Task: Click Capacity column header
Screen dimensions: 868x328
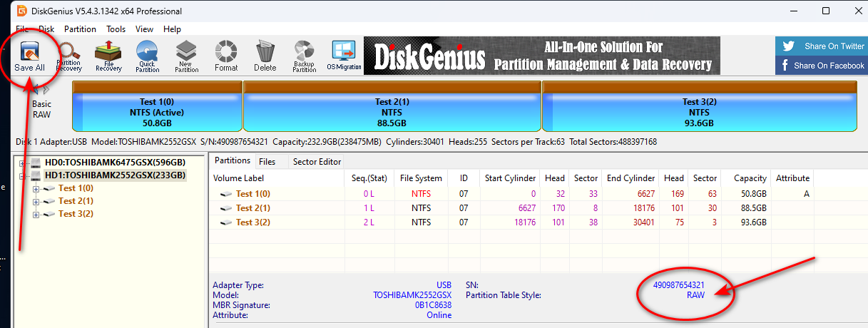Action: (747, 178)
